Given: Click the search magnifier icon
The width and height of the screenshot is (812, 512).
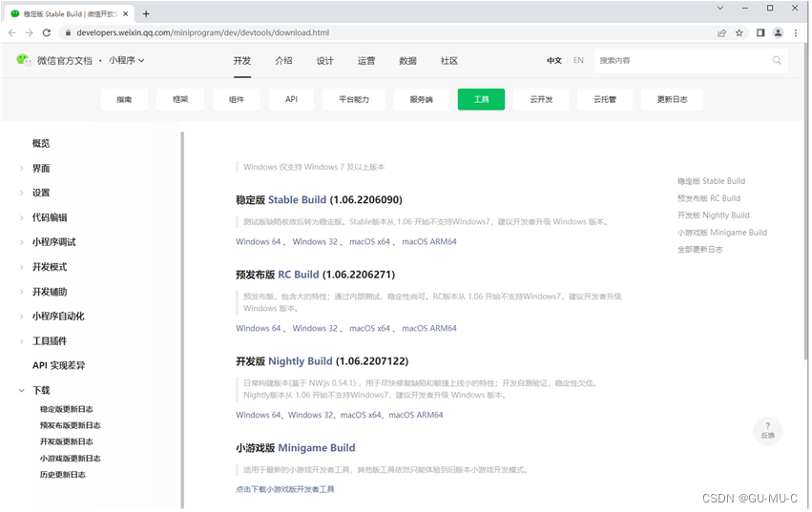Looking at the screenshot, I should [777, 61].
